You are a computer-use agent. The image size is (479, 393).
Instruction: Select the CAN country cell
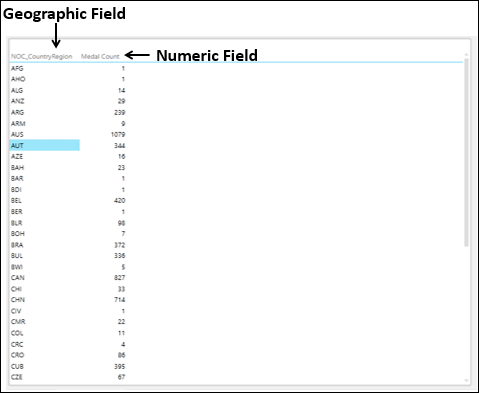(18, 278)
